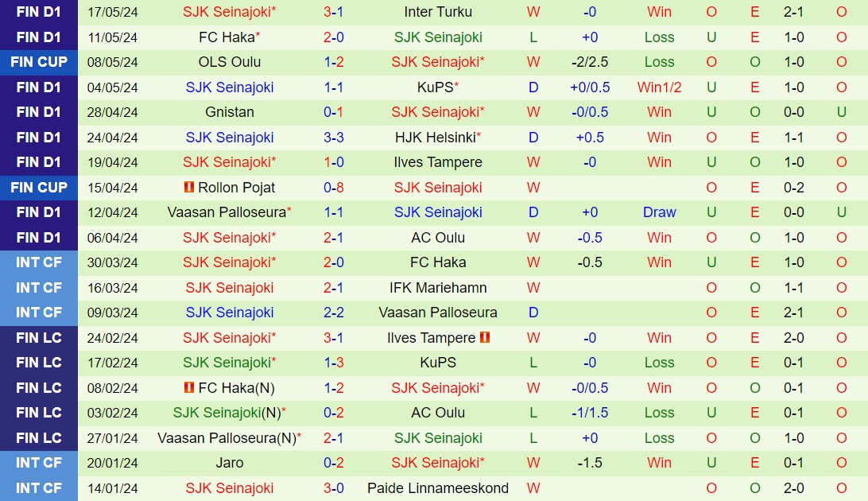Open the 3-3 score match details
The image size is (868, 501).
tap(334, 138)
